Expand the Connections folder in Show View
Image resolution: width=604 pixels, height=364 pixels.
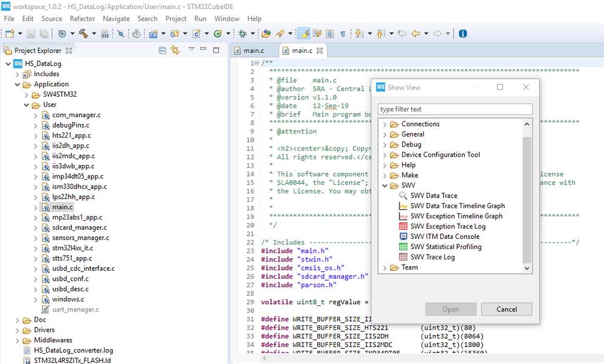pos(385,124)
